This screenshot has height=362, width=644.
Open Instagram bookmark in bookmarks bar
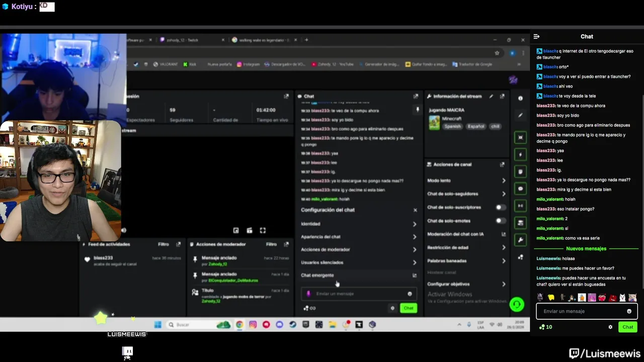coord(248,64)
